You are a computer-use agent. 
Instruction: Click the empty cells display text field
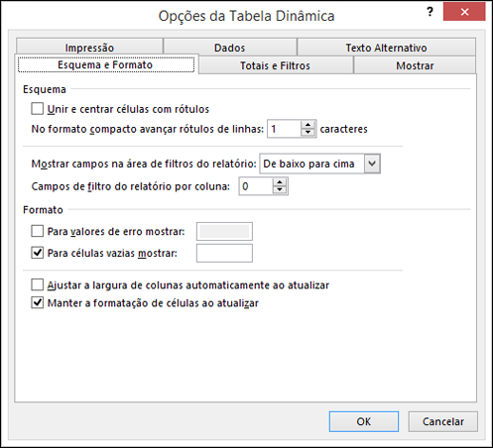224,253
